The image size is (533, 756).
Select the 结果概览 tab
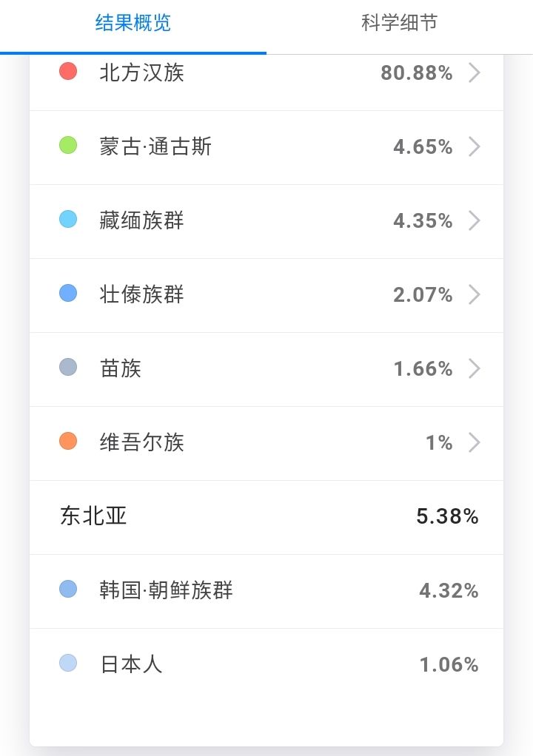click(133, 23)
